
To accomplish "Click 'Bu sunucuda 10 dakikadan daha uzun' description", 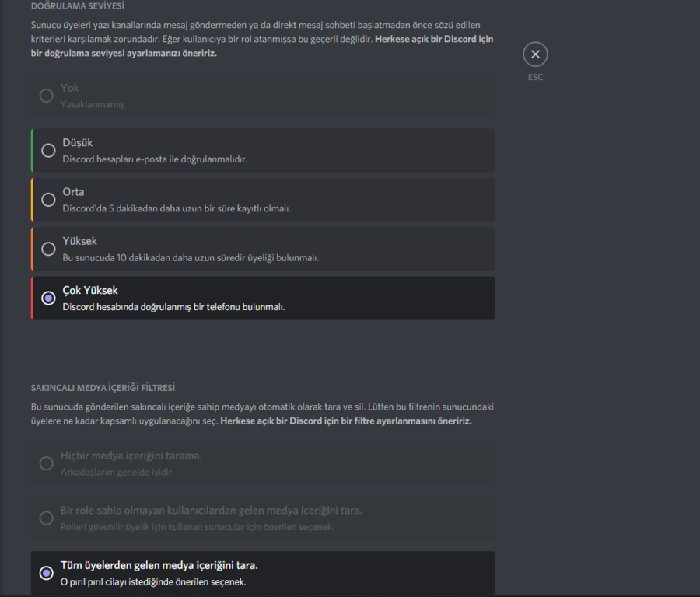I will [x=191, y=258].
